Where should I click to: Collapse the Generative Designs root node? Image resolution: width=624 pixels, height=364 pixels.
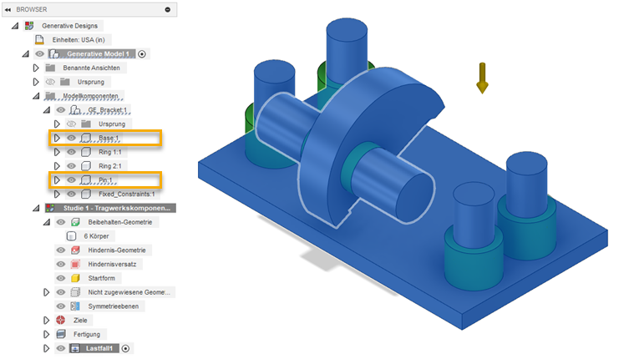15,26
